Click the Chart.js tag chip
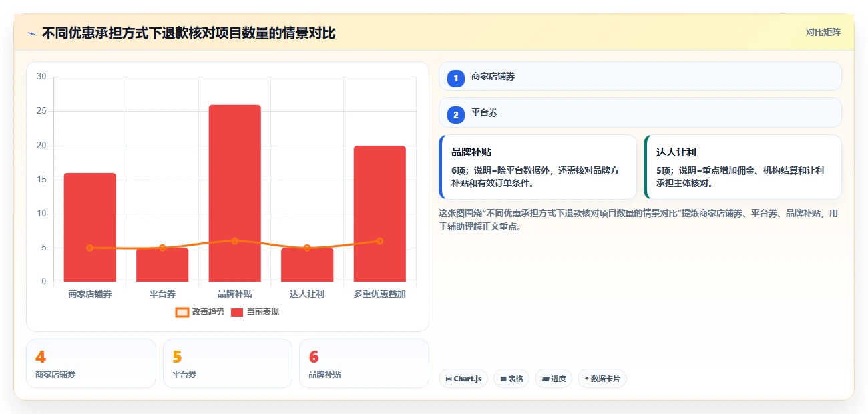The height and width of the screenshot is (414, 868). [463, 379]
